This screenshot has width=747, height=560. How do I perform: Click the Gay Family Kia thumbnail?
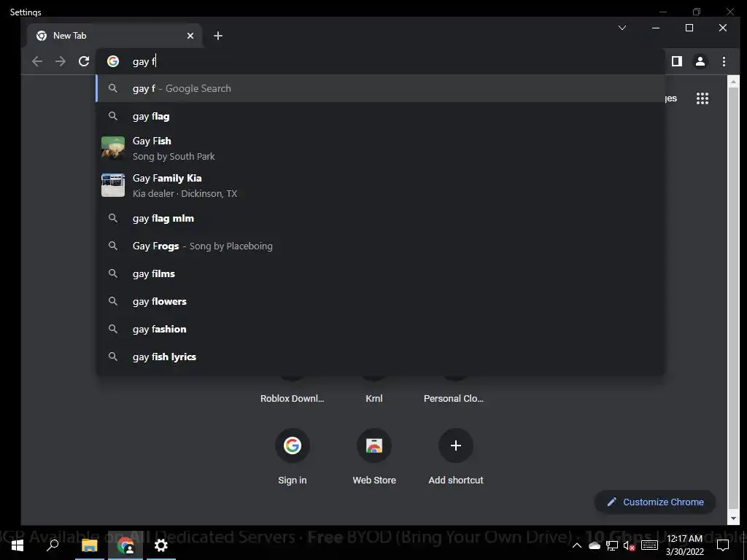click(113, 185)
